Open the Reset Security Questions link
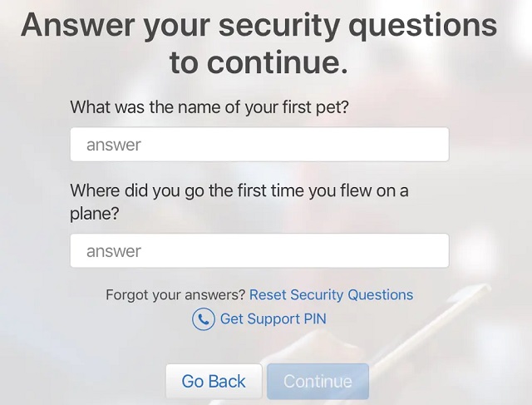 331,294
